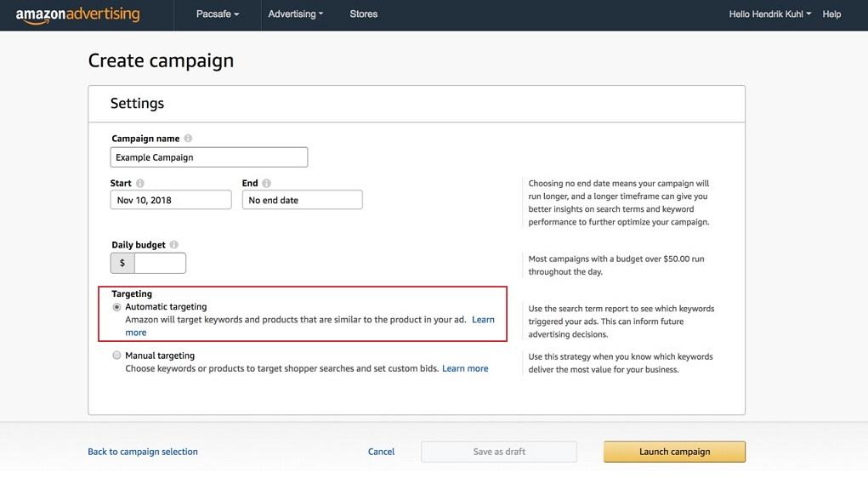Click the Daily budget amount field
This screenshot has height=478, width=868.
pos(160,263)
